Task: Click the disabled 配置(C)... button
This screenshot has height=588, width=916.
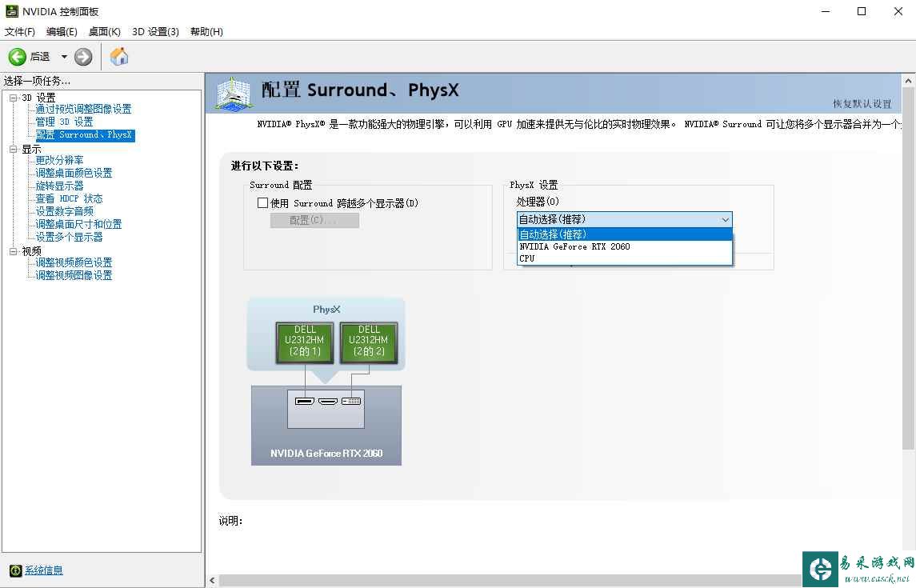Action: [314, 220]
